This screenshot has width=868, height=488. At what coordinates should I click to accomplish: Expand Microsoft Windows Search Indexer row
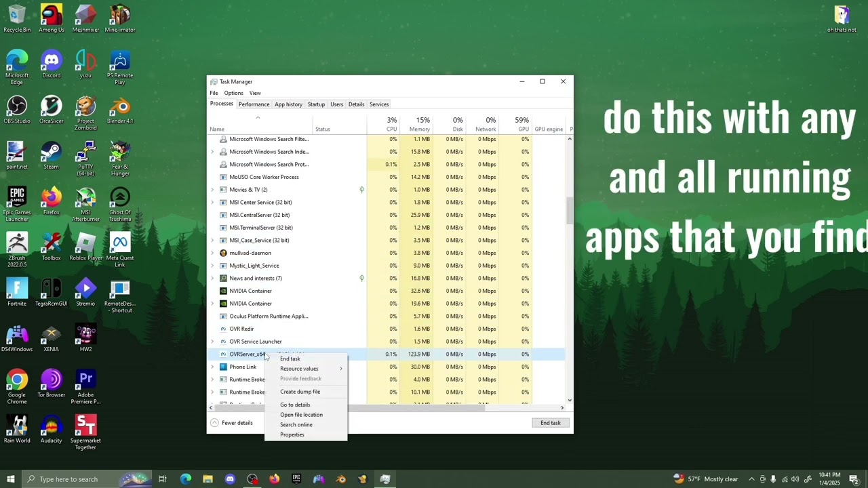pos(212,152)
